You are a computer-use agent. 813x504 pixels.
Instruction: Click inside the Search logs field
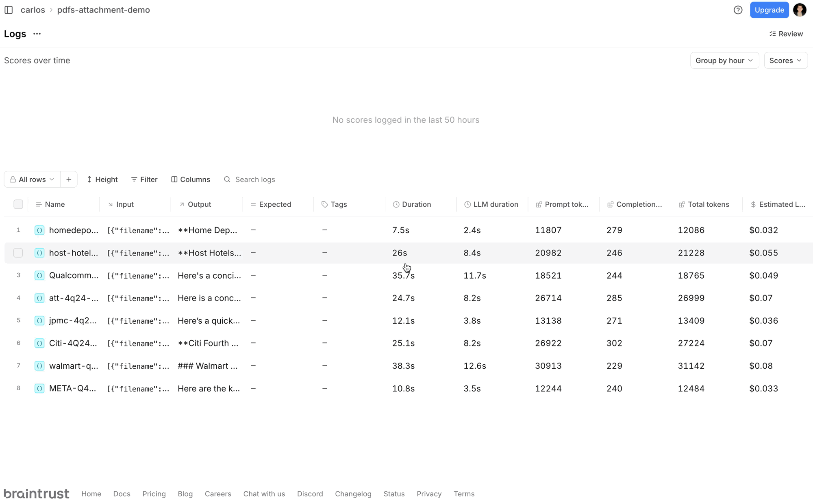click(x=255, y=179)
